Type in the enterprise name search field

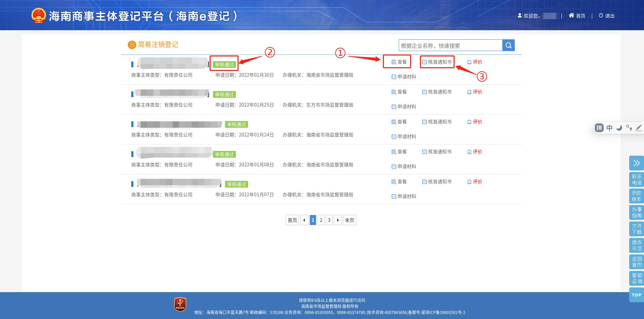(450, 45)
